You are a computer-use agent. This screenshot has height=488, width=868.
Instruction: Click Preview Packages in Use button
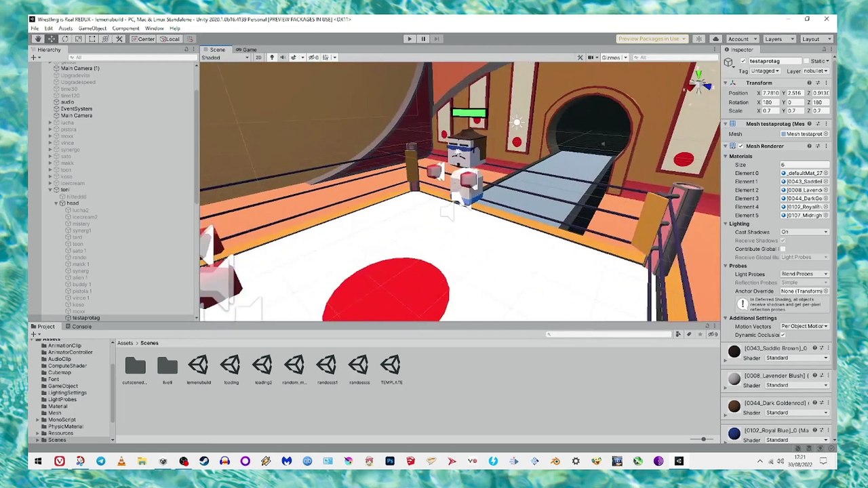652,39
